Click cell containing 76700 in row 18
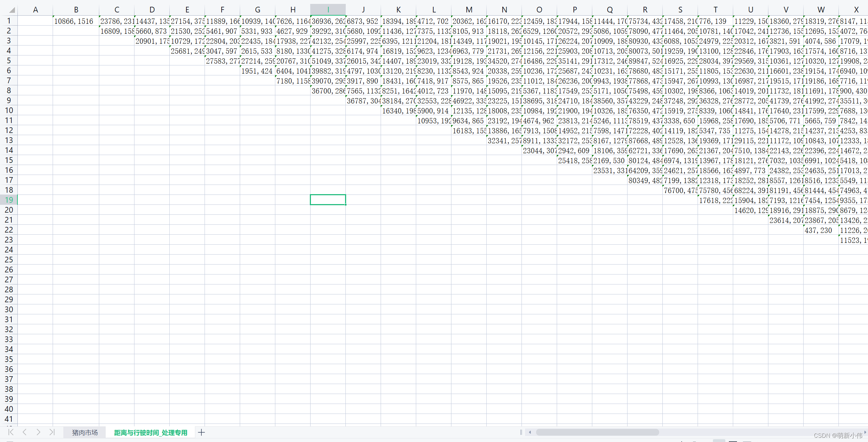Screen dimensions: 868x442 click(x=680, y=190)
